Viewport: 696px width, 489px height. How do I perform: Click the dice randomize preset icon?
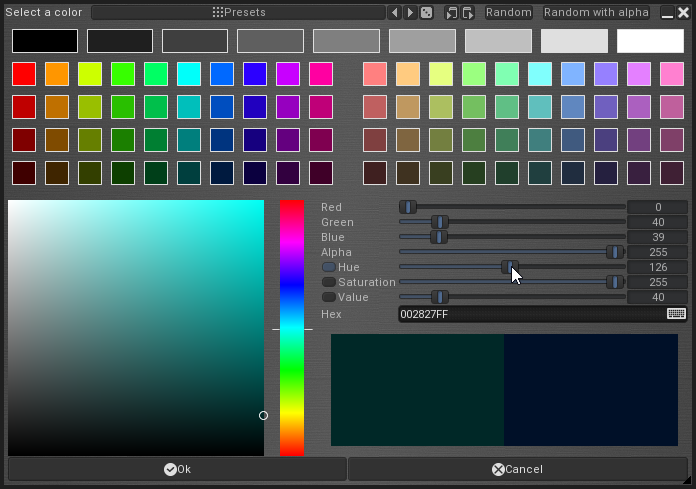click(426, 13)
